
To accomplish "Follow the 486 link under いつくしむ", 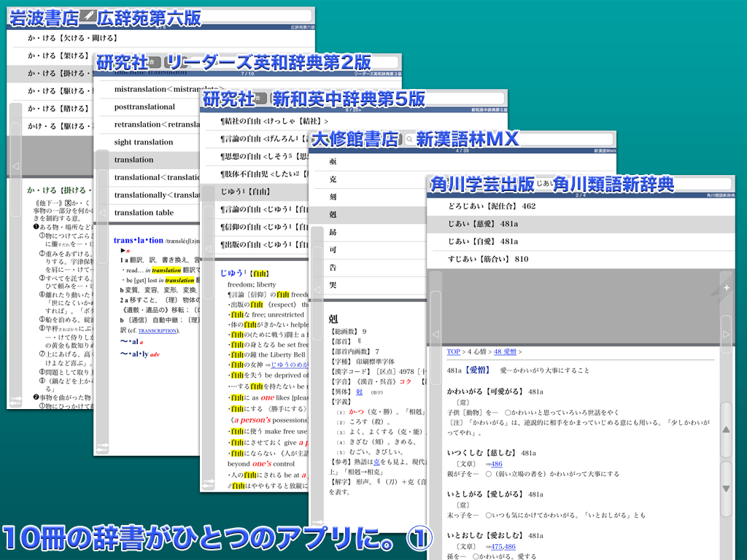I will [x=496, y=464].
